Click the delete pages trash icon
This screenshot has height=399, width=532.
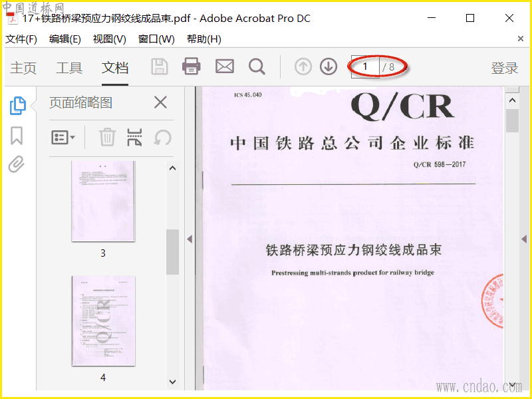[107, 138]
